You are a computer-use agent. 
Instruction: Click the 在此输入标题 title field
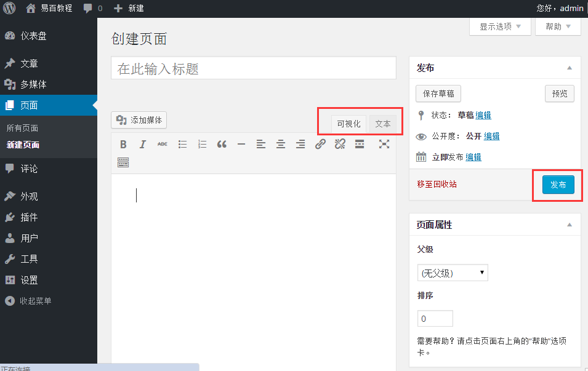254,68
